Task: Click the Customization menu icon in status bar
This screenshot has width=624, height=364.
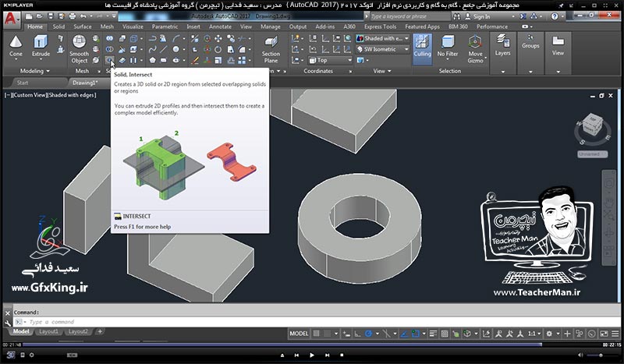Action: click(x=615, y=334)
